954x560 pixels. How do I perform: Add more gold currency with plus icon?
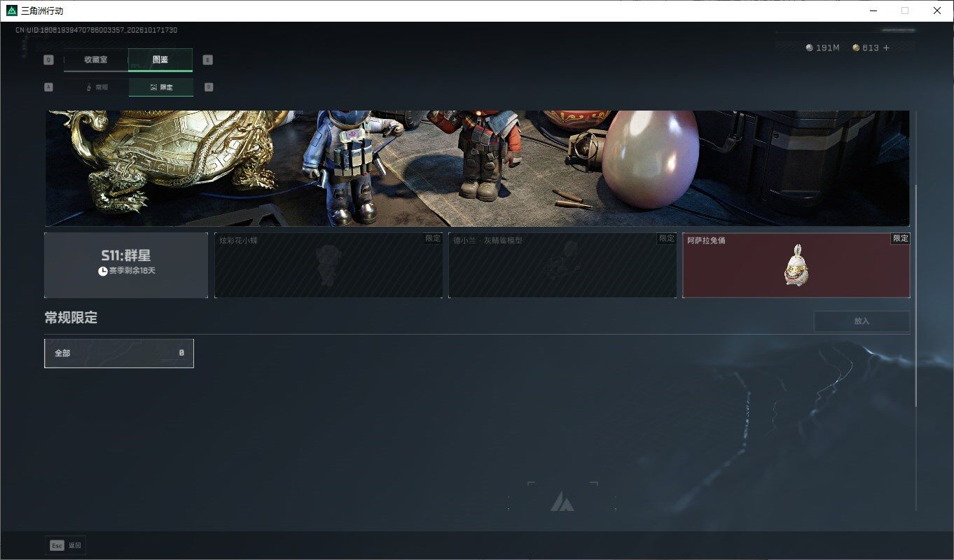pyautogui.click(x=886, y=48)
